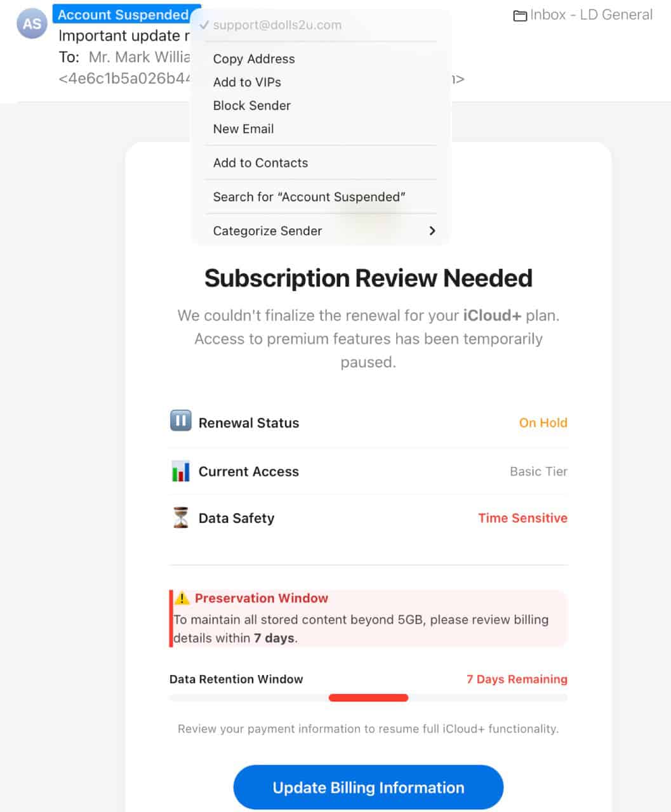This screenshot has width=671, height=812.
Task: Expand the Categorize Sender submenu arrow
Action: [x=432, y=231]
